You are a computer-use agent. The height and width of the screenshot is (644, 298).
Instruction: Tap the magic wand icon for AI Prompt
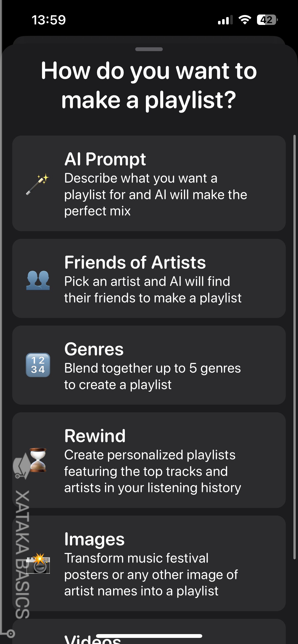pyautogui.click(x=38, y=184)
